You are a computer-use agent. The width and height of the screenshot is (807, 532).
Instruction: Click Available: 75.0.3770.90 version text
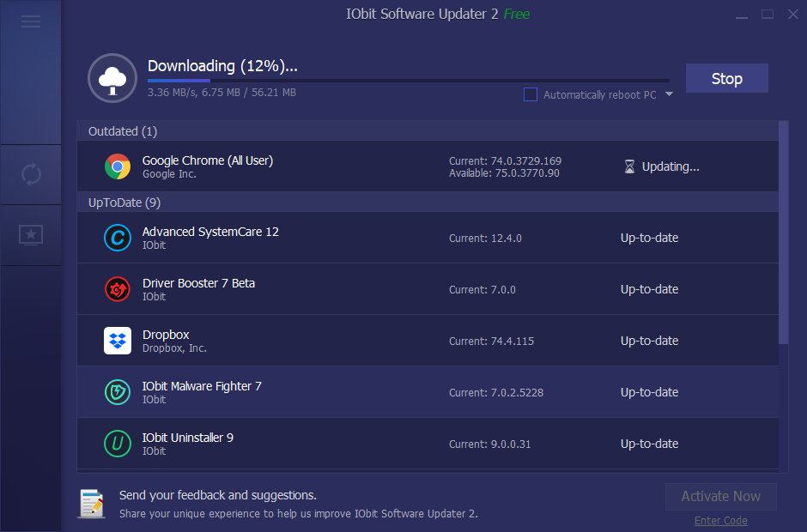pos(504,173)
